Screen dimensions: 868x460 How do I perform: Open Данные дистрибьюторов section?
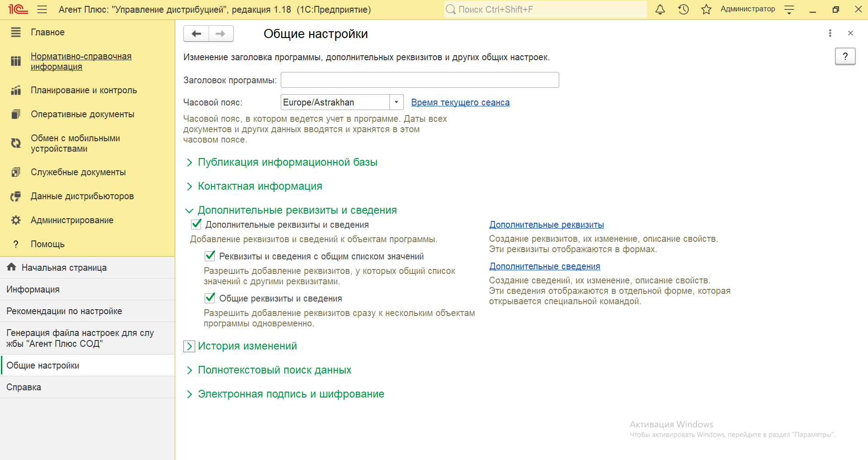pos(82,196)
